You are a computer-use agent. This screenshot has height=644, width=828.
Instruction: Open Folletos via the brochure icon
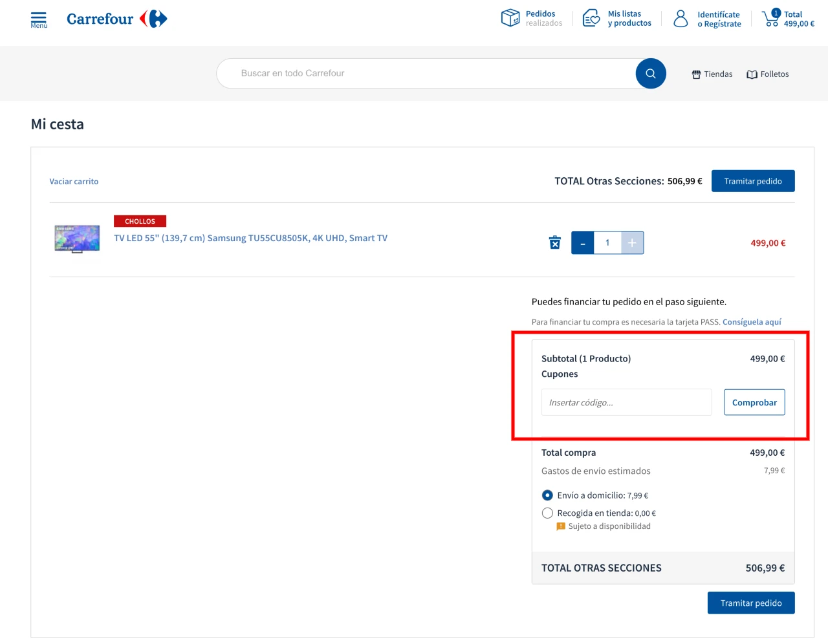[x=752, y=74]
